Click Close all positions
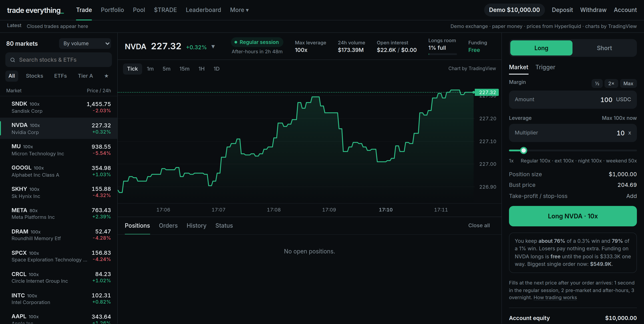The image size is (644, 324). pyautogui.click(x=479, y=225)
